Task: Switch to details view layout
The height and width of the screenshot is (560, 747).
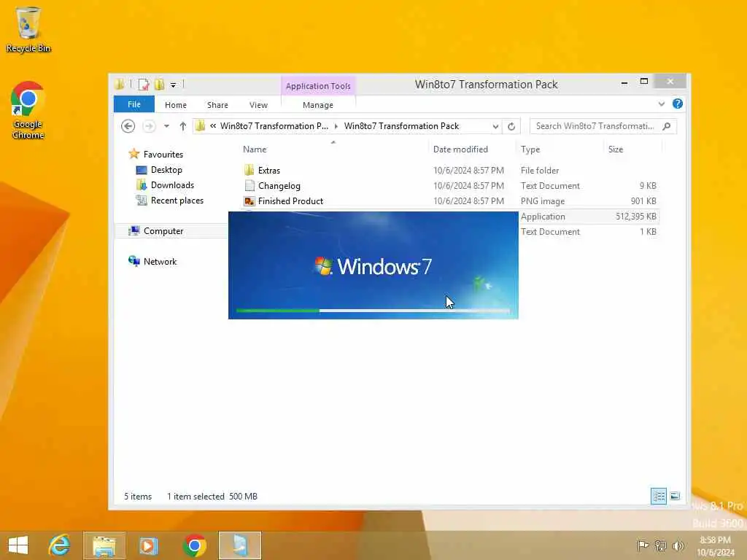Action: click(659, 496)
